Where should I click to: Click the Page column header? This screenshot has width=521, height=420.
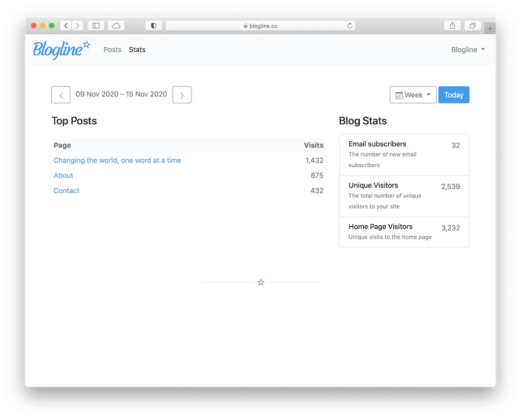click(62, 145)
